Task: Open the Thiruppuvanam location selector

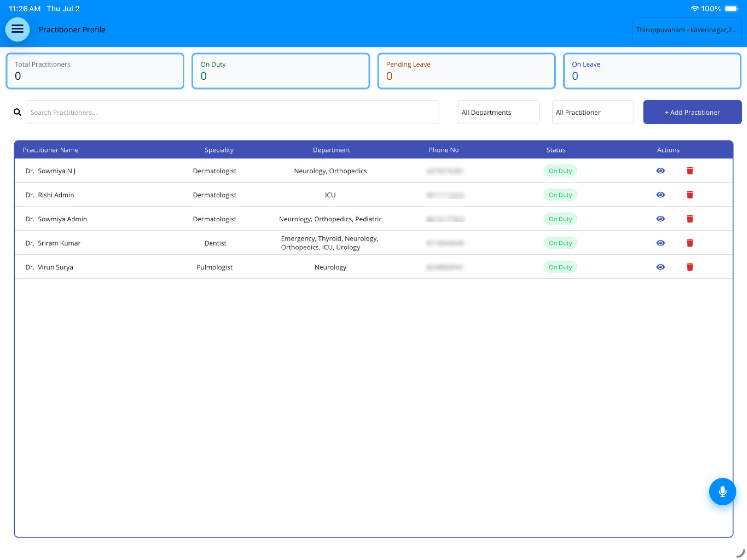Action: (686, 30)
